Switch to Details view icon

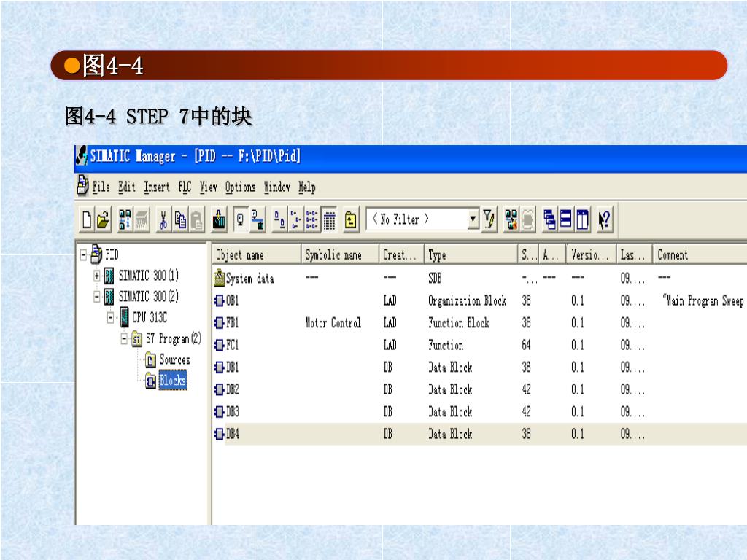(x=329, y=220)
